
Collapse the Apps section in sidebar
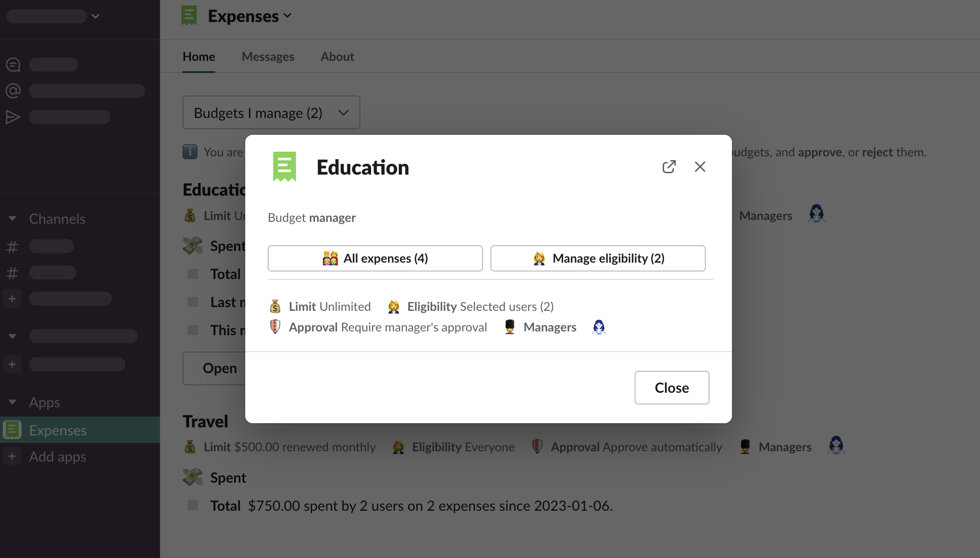coord(13,402)
